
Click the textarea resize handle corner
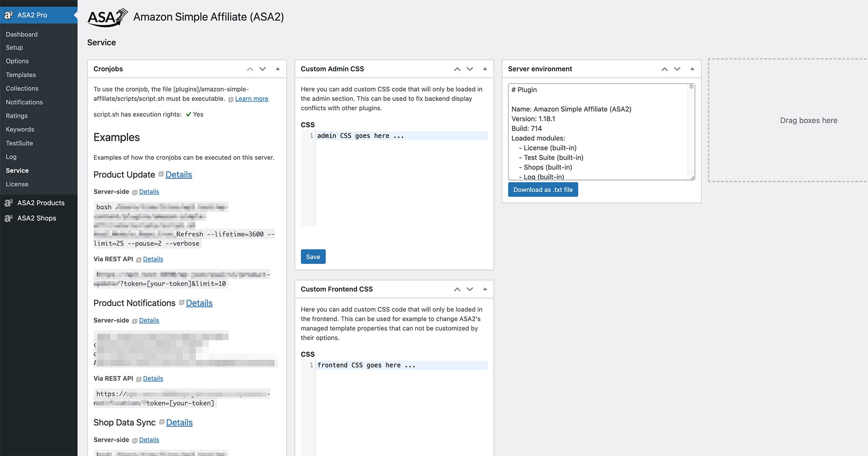[692, 177]
